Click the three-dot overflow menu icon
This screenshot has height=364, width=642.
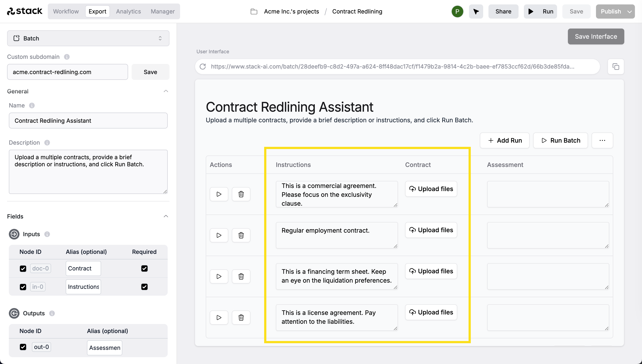click(602, 140)
